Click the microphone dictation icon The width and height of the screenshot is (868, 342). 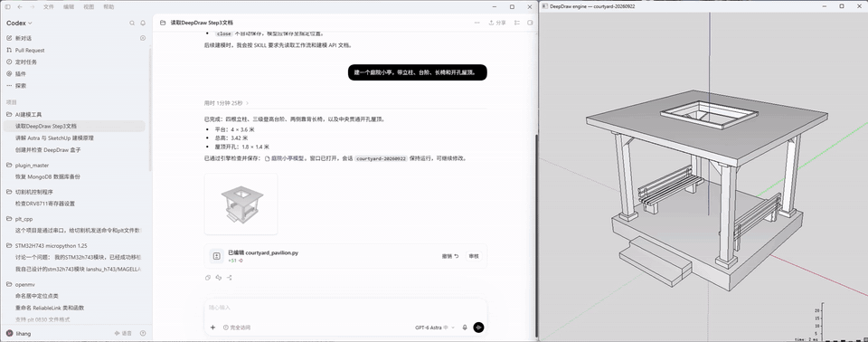point(465,328)
